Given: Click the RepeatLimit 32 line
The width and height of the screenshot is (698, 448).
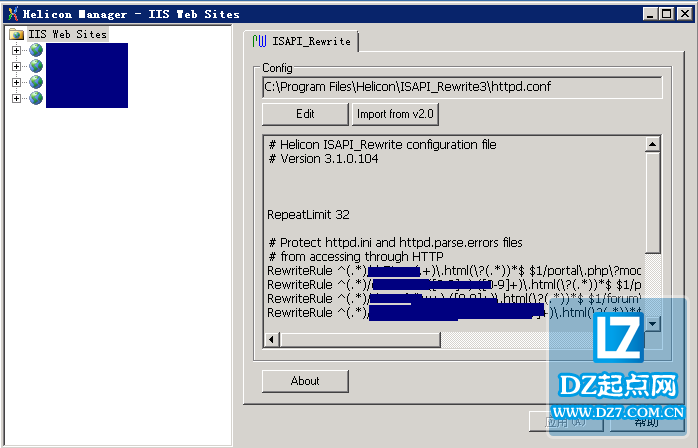Looking at the screenshot, I should (x=308, y=215).
